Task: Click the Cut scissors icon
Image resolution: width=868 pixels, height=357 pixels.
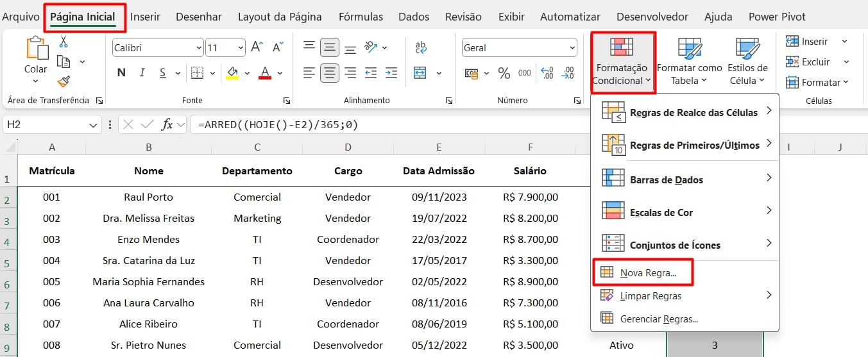Action: point(64,42)
